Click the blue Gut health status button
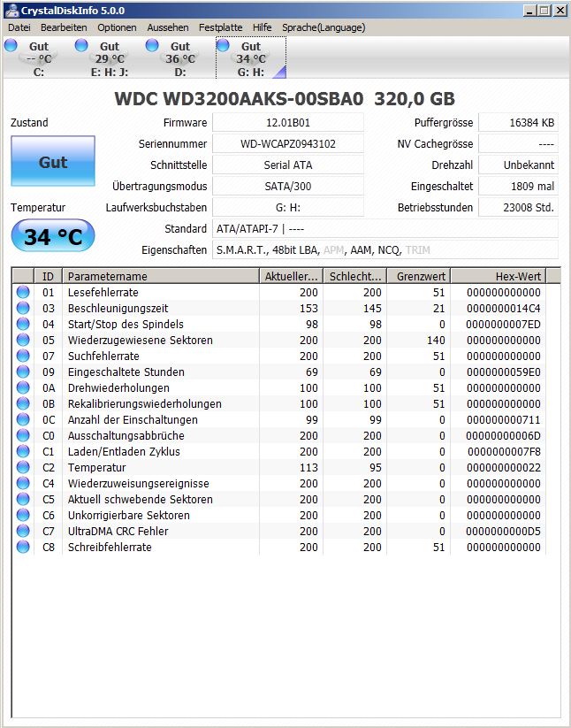Image resolution: width=571 pixels, height=728 pixels. pos(53,161)
